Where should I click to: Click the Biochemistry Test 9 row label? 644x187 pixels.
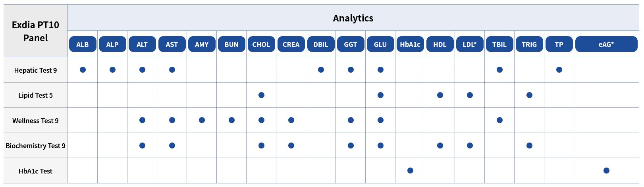click(35, 146)
